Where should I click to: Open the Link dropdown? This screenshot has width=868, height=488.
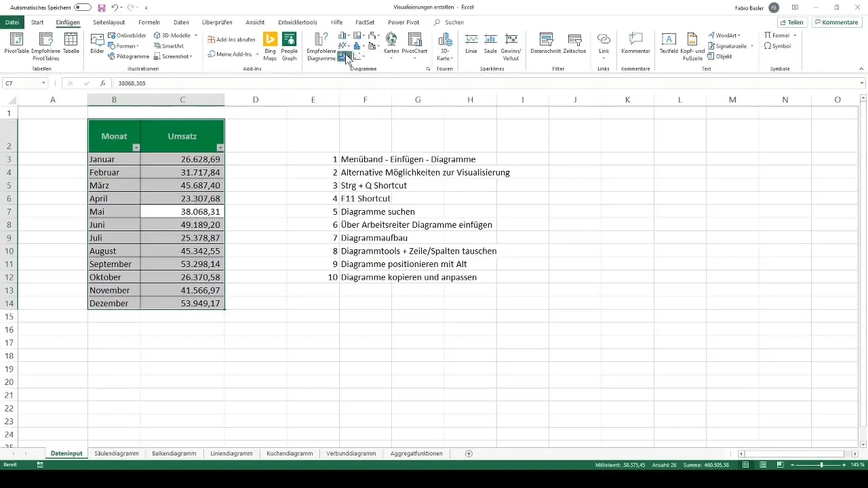point(604,58)
